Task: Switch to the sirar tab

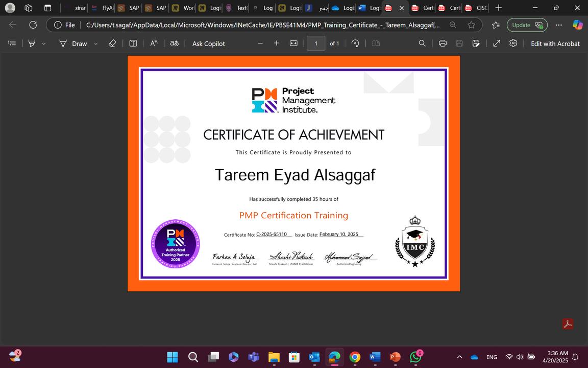Action: click(x=75, y=8)
